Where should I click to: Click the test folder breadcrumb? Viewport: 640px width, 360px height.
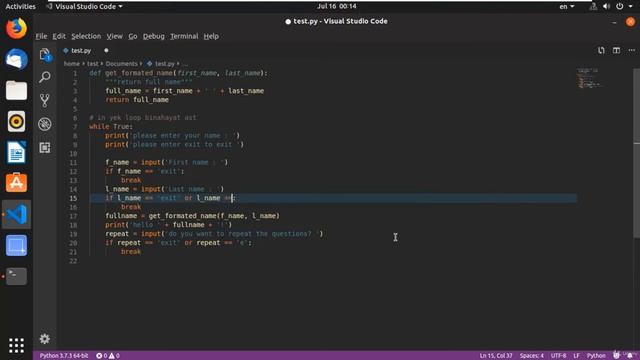point(93,64)
